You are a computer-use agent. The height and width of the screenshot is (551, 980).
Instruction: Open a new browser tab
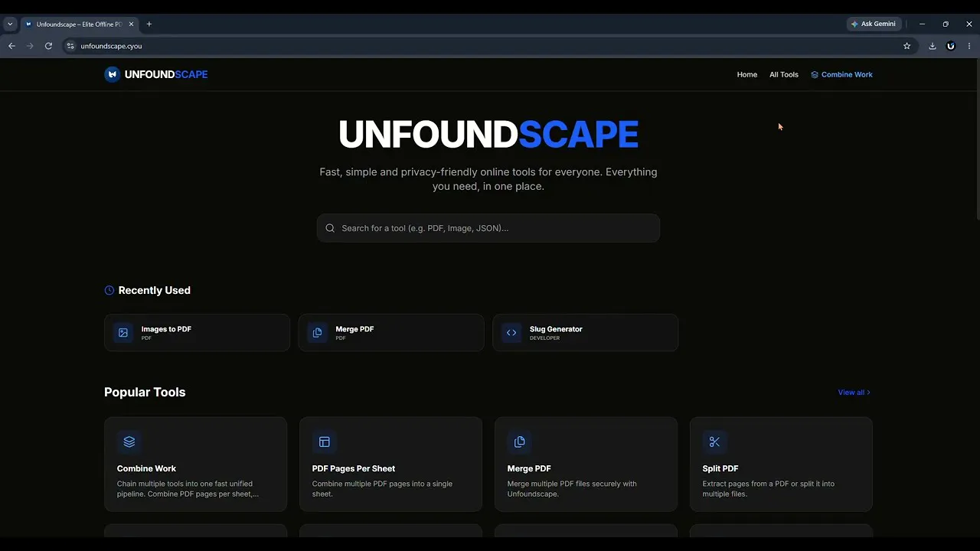(149, 24)
